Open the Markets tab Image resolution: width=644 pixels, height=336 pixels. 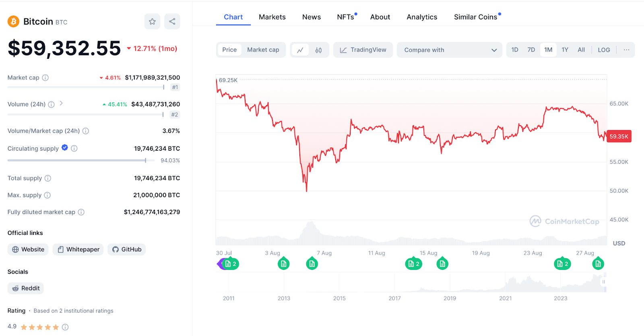(x=272, y=17)
